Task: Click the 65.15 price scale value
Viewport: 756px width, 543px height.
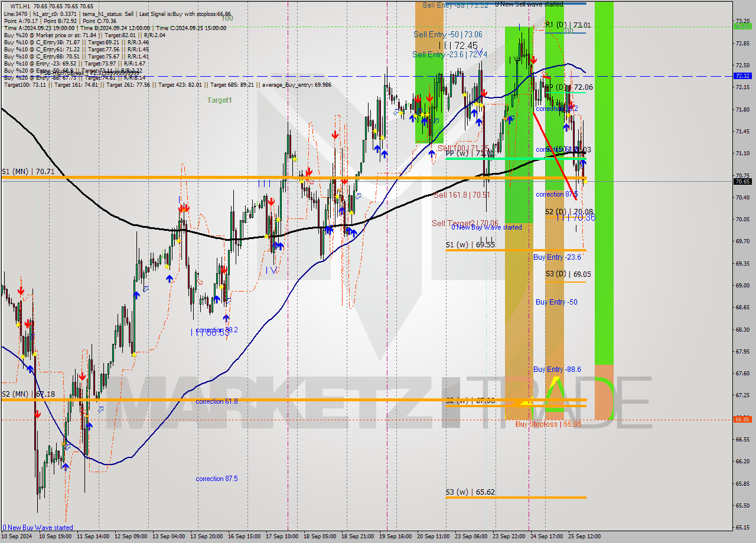Action: 742,527
